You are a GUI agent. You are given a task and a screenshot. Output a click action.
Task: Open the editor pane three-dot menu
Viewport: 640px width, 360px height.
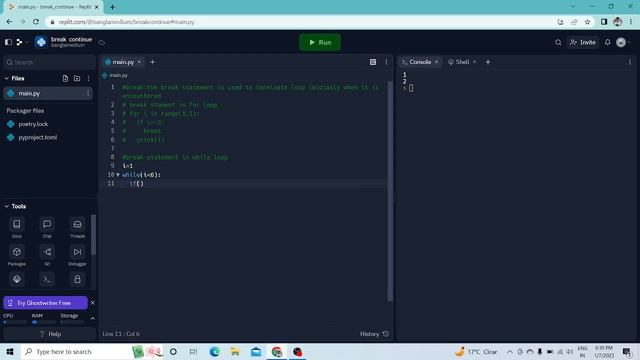coord(386,62)
